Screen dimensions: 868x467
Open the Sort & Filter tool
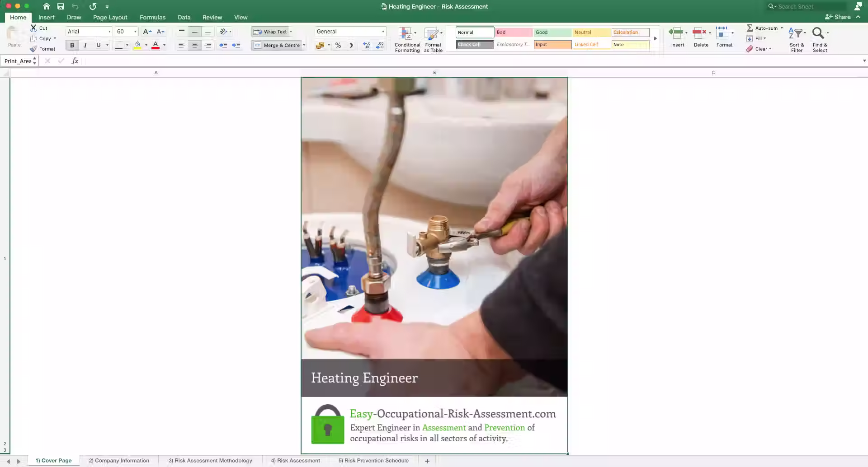[x=796, y=38]
